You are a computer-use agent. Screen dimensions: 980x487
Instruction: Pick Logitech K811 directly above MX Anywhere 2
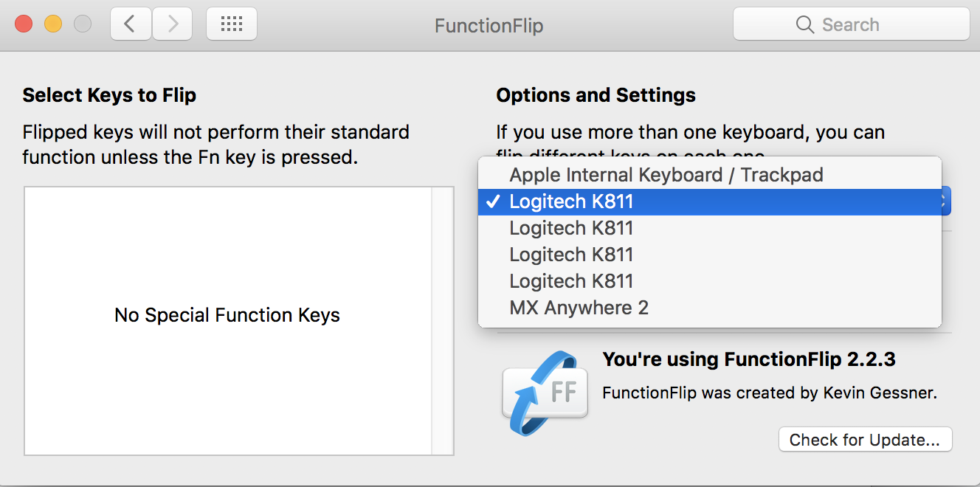(571, 281)
